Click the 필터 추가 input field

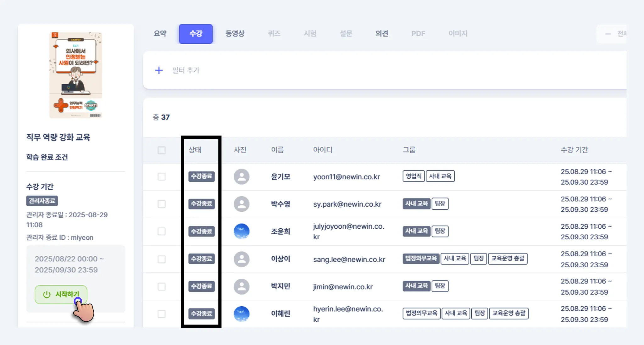[x=186, y=70]
